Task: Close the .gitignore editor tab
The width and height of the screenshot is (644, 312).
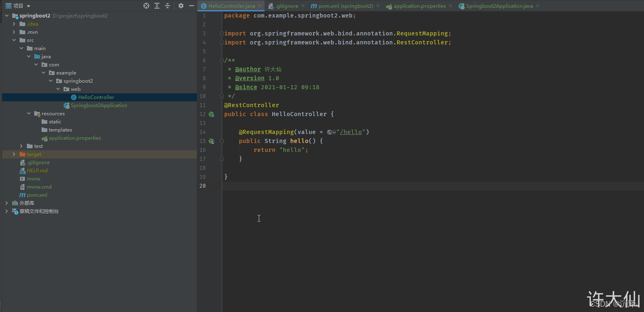Action: (303, 6)
